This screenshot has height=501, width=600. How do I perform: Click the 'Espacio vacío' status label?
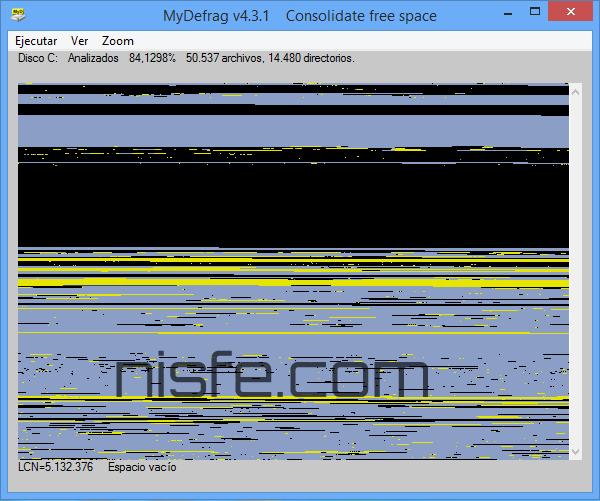(141, 467)
